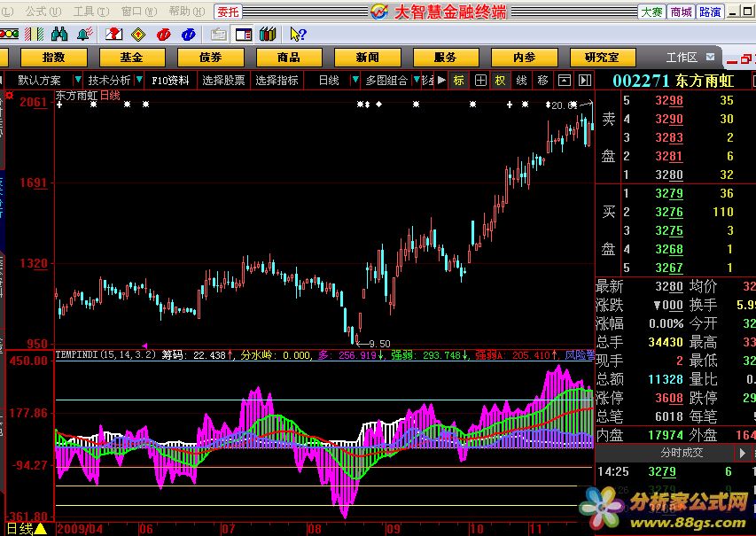The height and width of the screenshot is (536, 756).
Task: Toggle the 标 marker button
Action: [x=458, y=80]
